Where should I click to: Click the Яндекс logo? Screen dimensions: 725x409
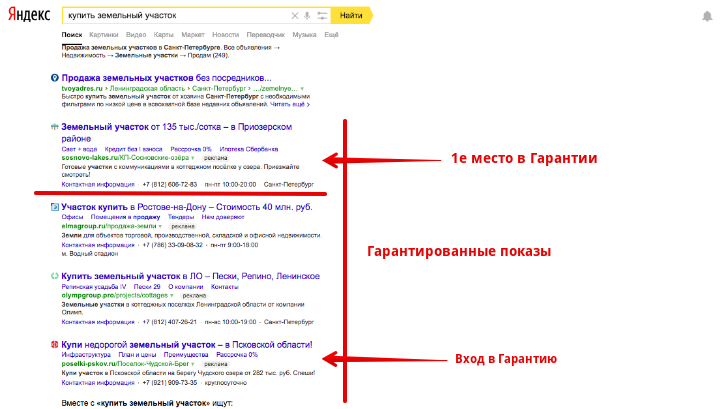point(29,14)
